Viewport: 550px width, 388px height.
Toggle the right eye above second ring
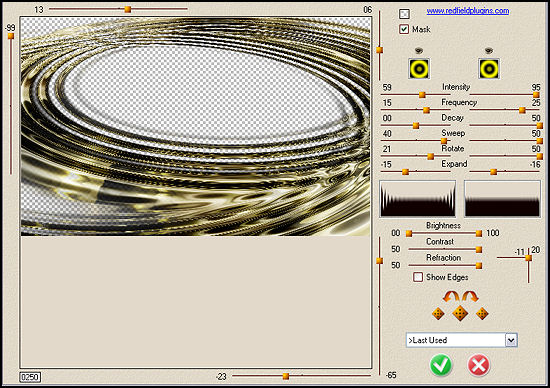coord(489,51)
